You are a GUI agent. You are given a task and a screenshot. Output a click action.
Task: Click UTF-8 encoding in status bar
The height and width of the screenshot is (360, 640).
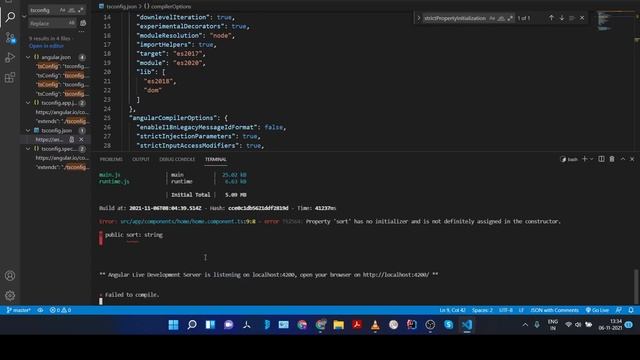pyautogui.click(x=506, y=310)
